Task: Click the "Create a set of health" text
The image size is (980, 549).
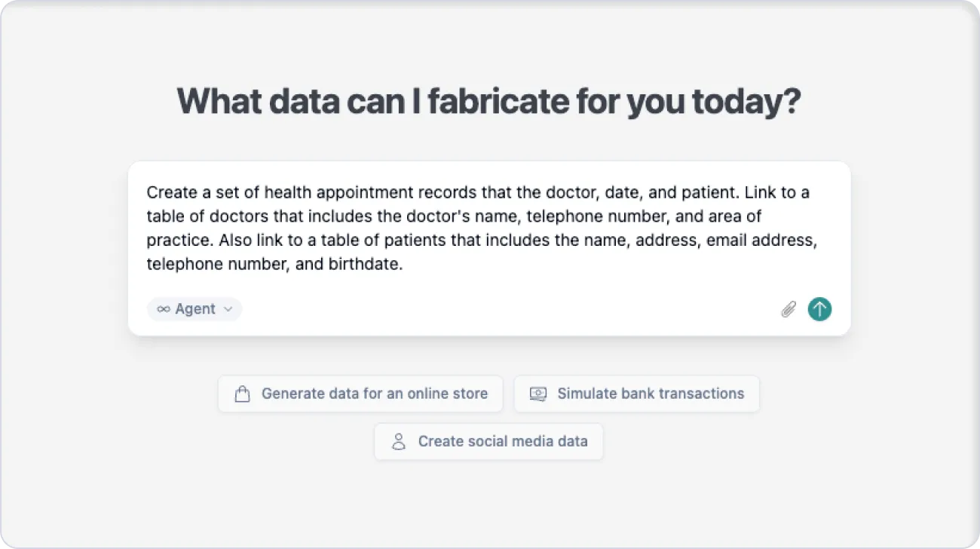Action: pos(220,192)
